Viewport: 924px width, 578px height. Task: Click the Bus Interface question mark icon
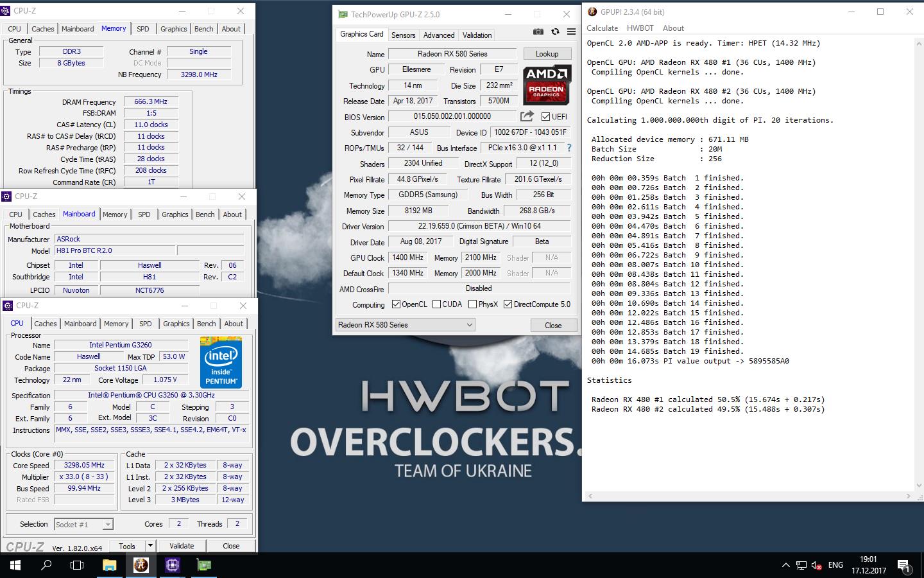point(569,148)
